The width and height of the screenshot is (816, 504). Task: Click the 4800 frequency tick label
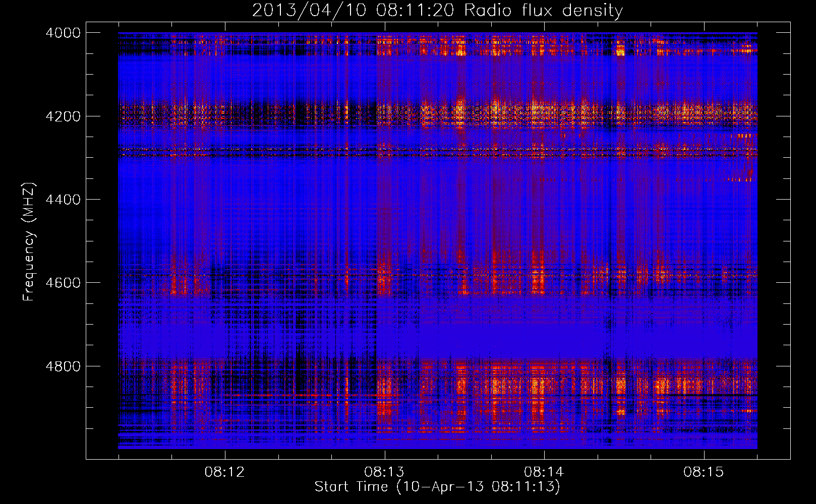pyautogui.click(x=63, y=366)
